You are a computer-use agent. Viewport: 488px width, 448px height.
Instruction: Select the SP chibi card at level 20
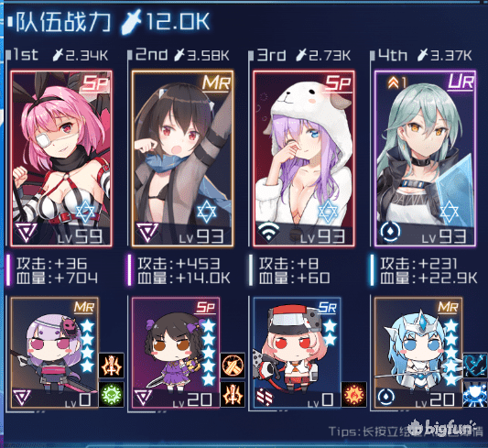pyautogui.click(x=176, y=353)
